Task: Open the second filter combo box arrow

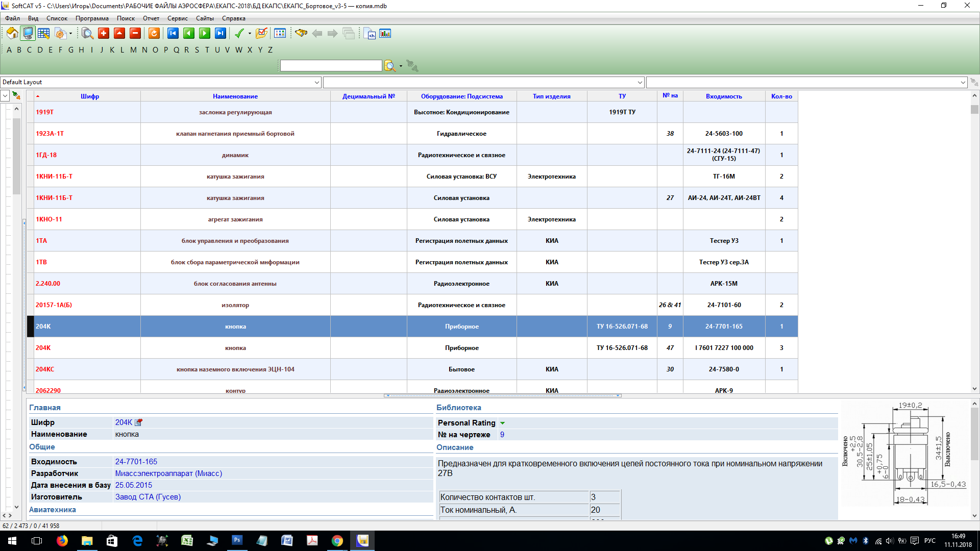Action: [x=640, y=82]
